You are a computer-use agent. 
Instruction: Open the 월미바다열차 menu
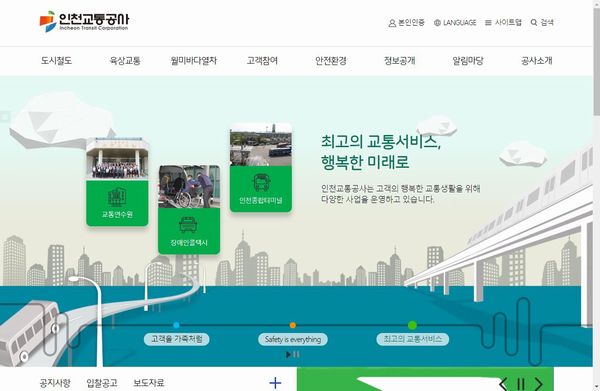click(x=194, y=60)
